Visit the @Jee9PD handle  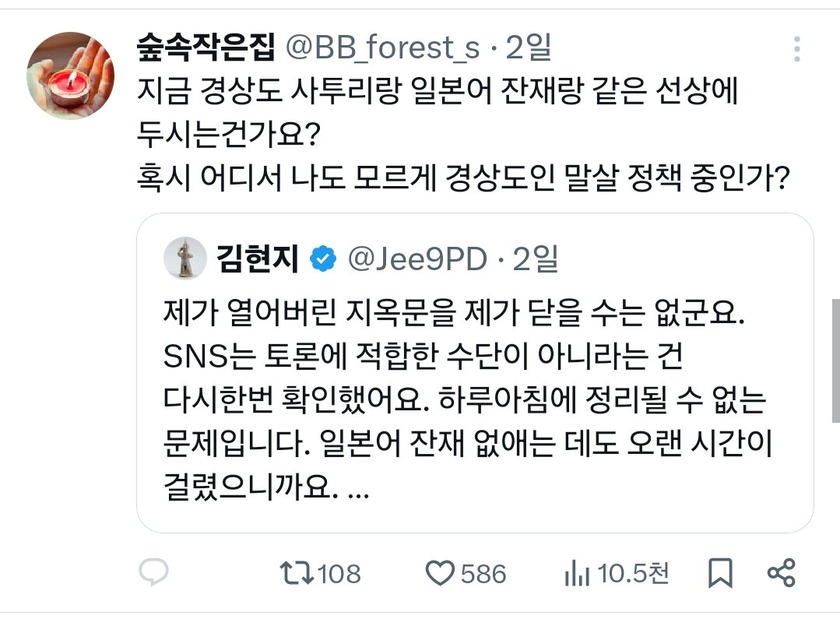click(417, 259)
